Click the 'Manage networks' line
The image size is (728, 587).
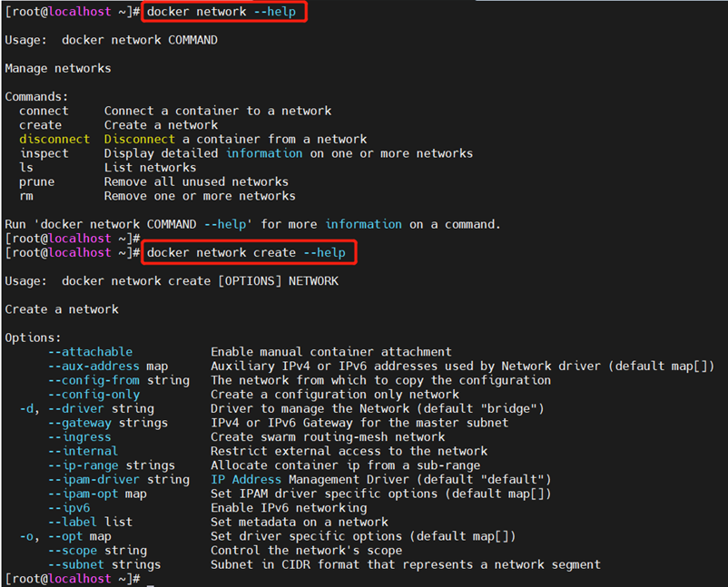[x=58, y=68]
